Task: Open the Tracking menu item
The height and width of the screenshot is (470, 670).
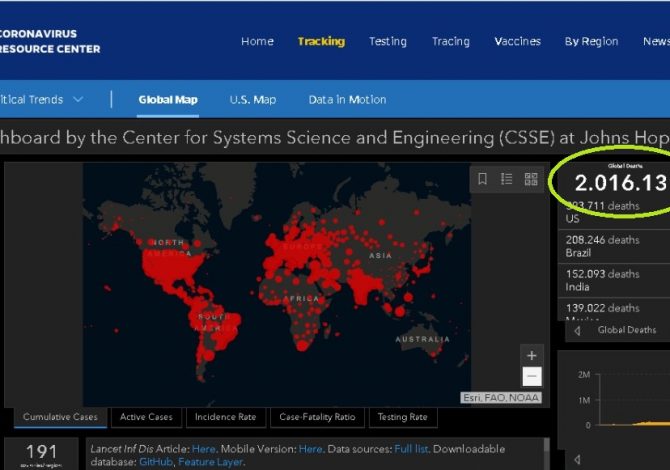Action: click(321, 41)
